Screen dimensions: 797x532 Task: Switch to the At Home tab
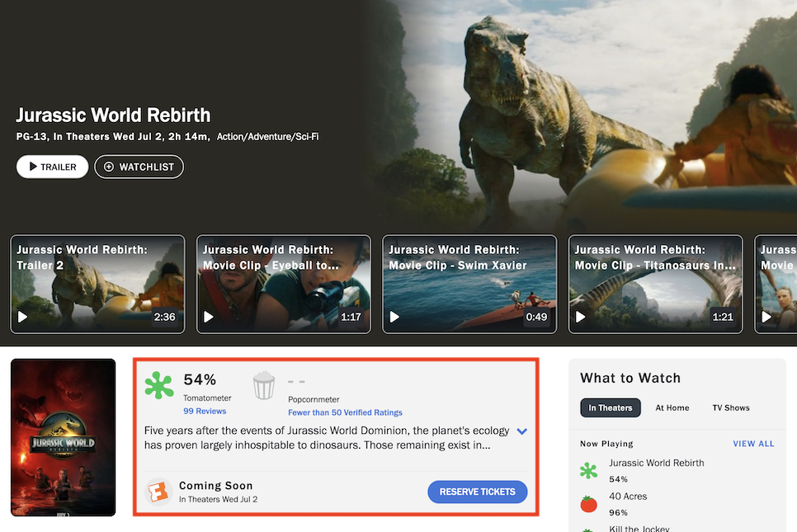point(672,407)
